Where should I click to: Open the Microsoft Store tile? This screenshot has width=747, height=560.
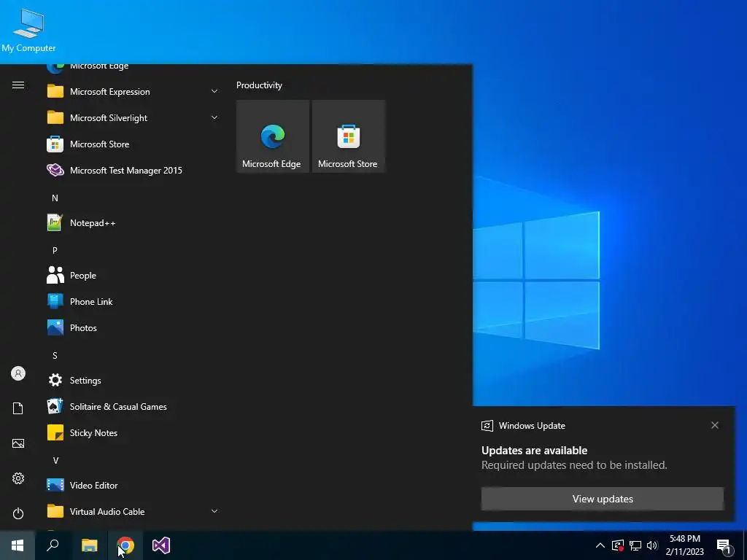(x=348, y=136)
